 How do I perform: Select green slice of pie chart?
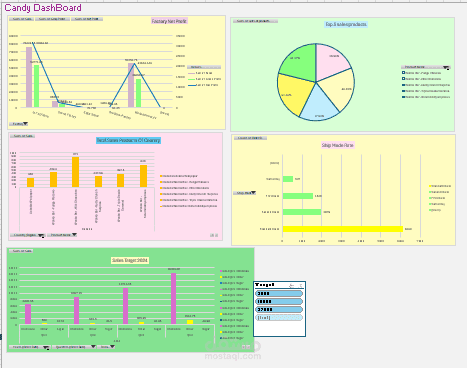click(300, 62)
